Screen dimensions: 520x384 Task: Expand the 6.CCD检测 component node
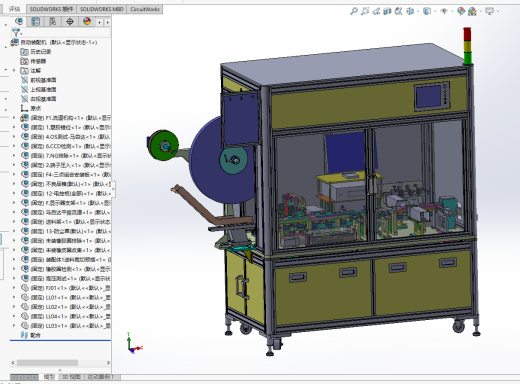point(14,146)
